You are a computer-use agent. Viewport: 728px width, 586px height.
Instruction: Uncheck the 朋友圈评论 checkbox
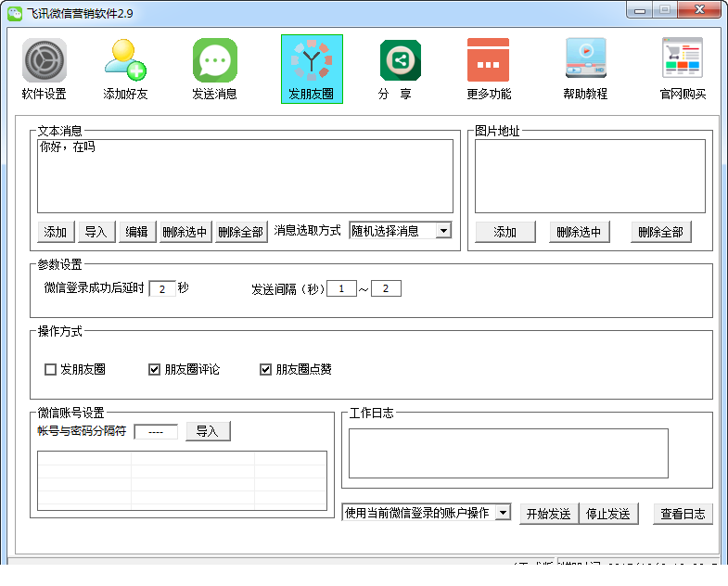pyautogui.click(x=154, y=370)
